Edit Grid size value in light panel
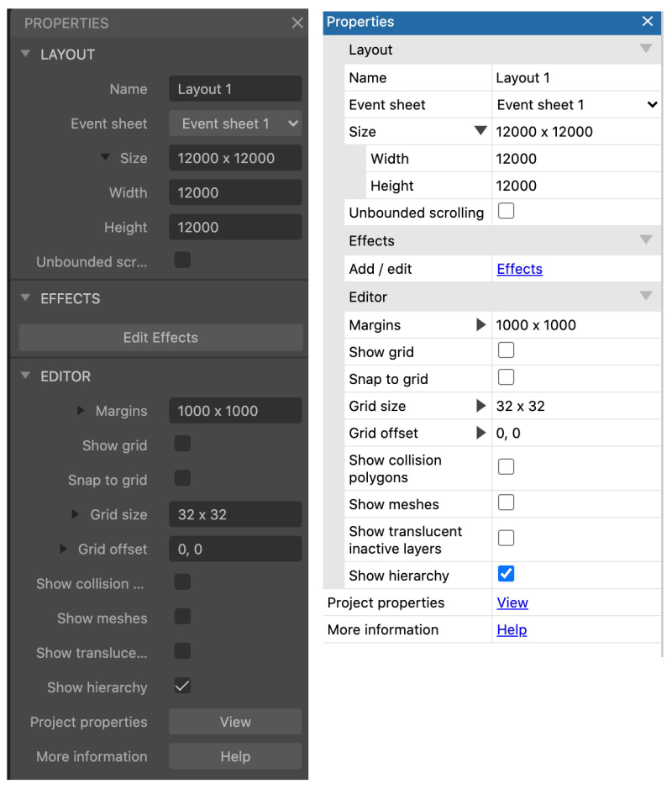Image resolution: width=672 pixels, height=789 pixels. pos(576,406)
